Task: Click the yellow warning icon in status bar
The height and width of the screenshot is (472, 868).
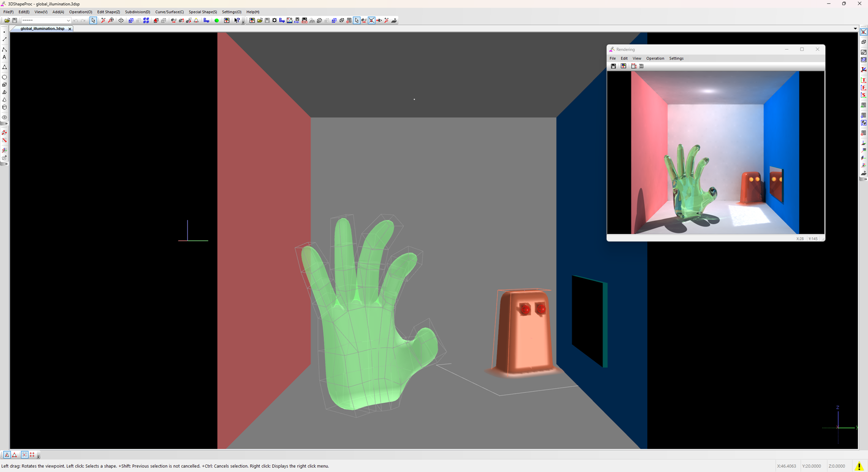Action: pyautogui.click(x=859, y=466)
